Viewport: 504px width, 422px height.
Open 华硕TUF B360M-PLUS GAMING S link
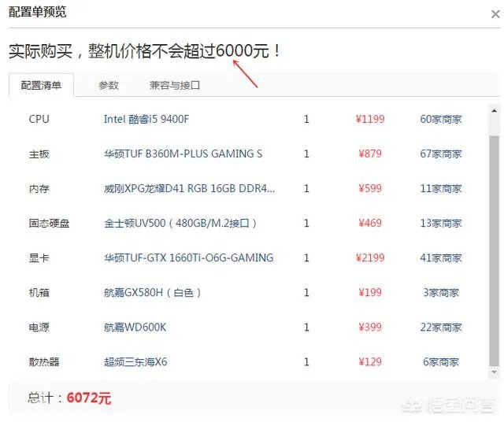click(x=183, y=154)
